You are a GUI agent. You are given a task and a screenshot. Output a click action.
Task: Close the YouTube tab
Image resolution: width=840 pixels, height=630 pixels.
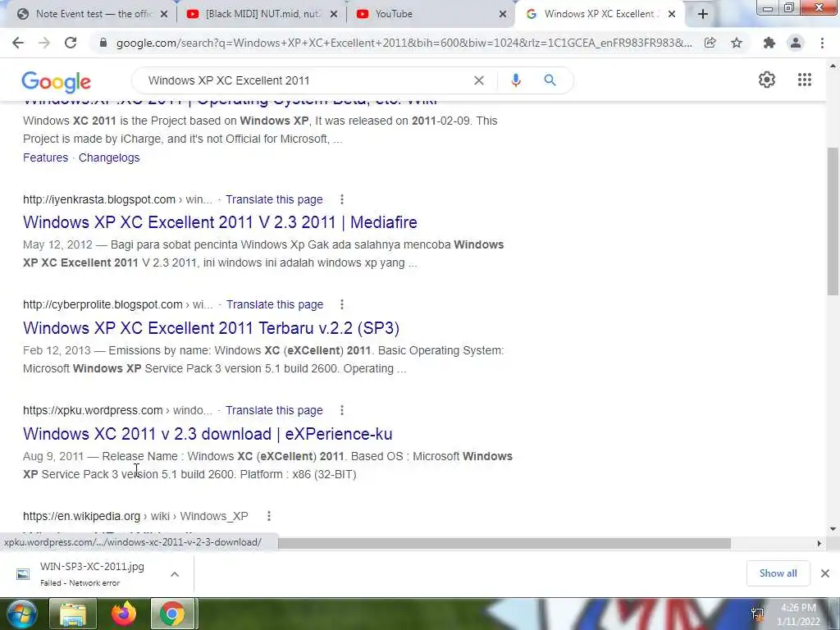(503, 14)
